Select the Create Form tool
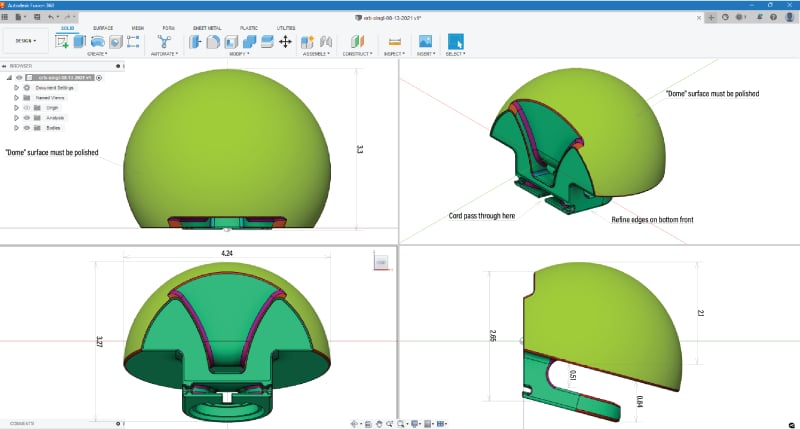 [97, 42]
